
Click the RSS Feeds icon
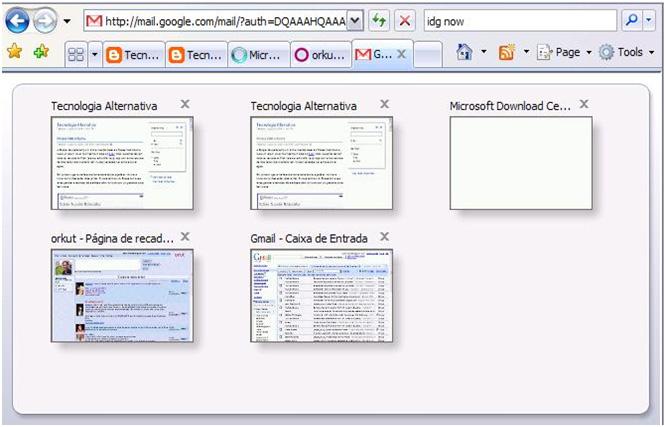507,52
